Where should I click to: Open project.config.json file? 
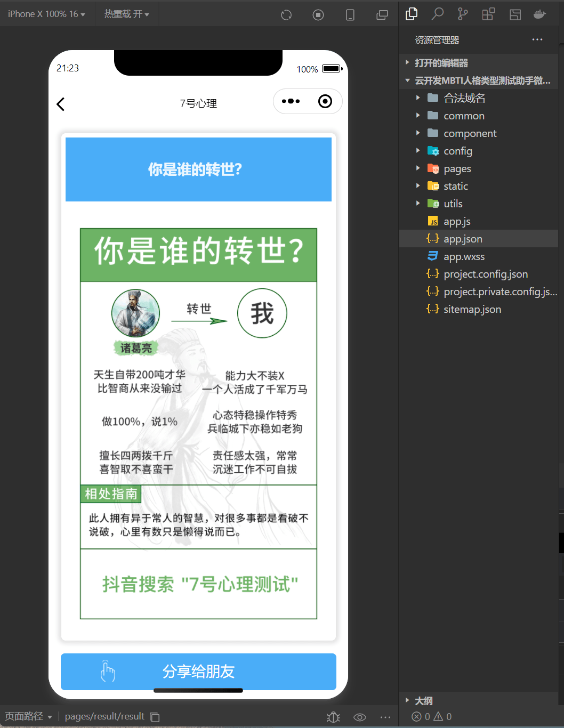coord(479,274)
